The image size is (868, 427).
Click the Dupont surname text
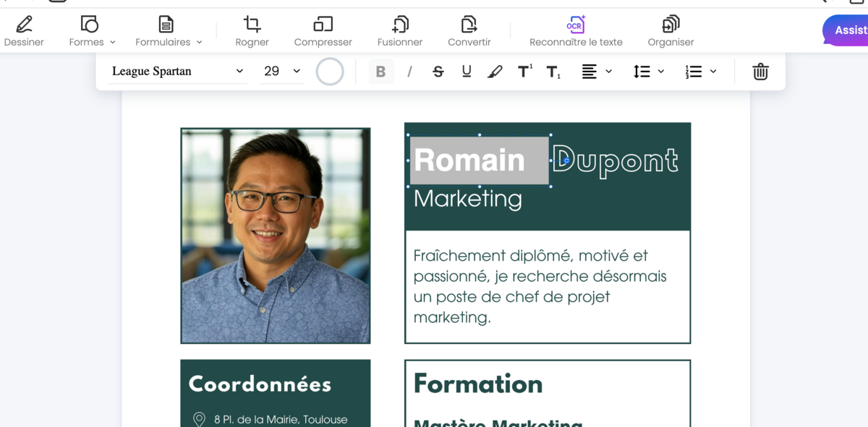tap(615, 160)
